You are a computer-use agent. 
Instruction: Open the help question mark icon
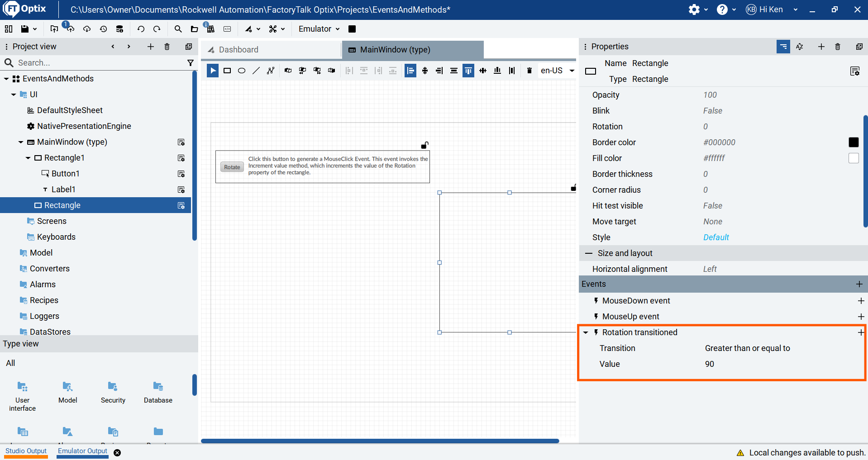[x=722, y=9]
